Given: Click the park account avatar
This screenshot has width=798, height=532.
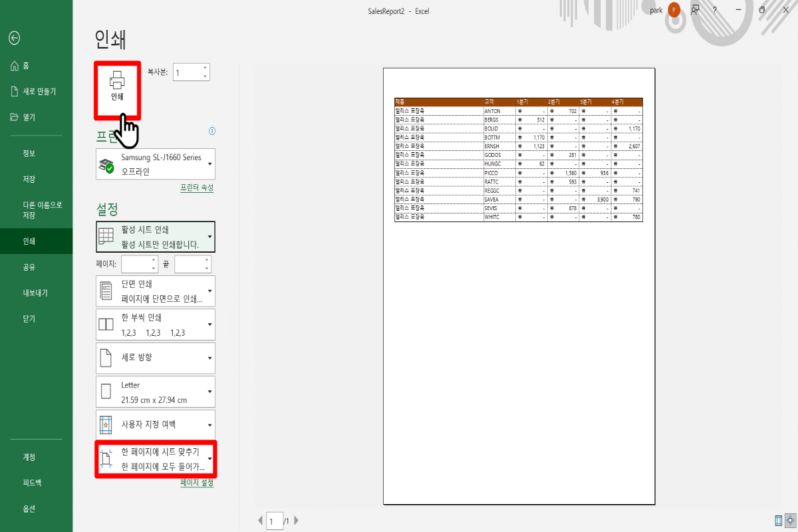Looking at the screenshot, I should (x=674, y=10).
